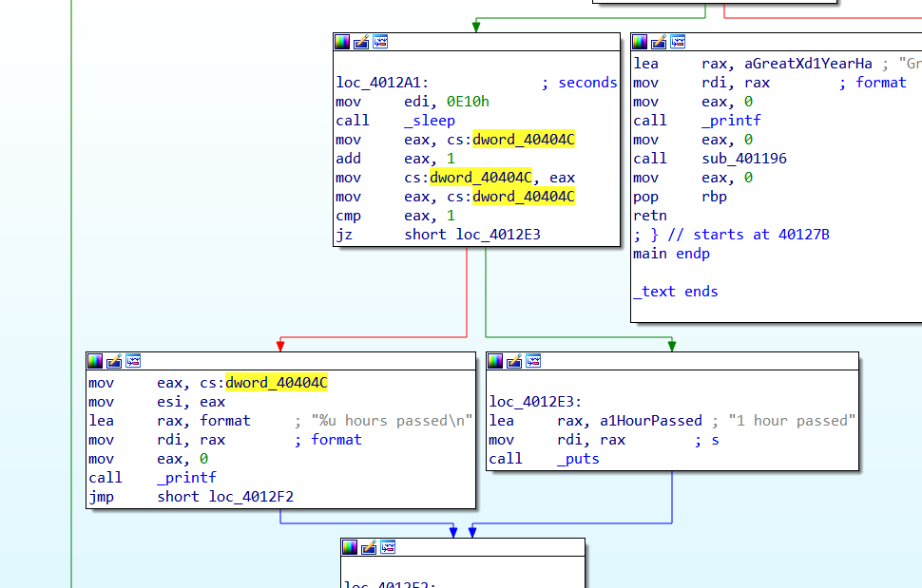Click pencil icon on hours-passed printf node
Image resolution: width=922 pixels, height=588 pixels.
tap(114, 361)
